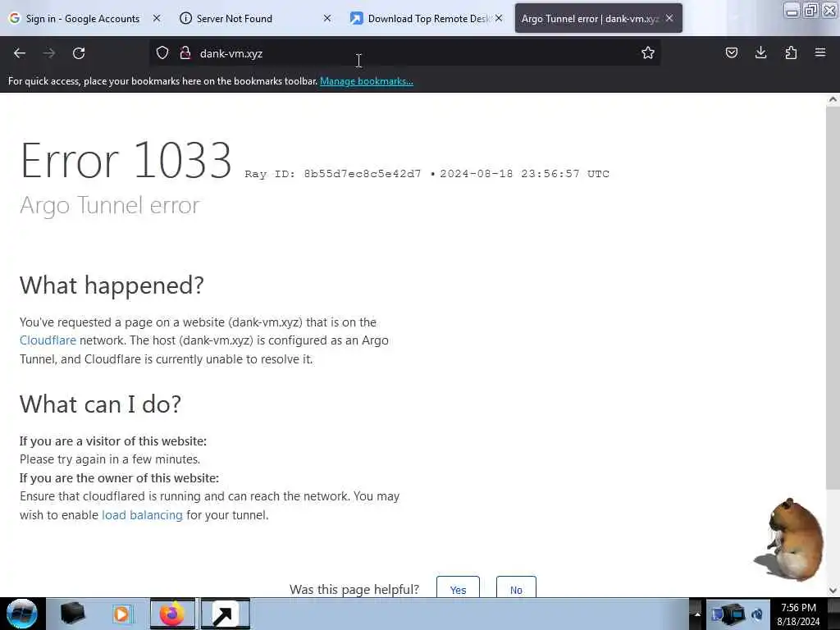This screenshot has height=630, width=840.
Task: Click the forward navigation arrow
Action: [48, 53]
